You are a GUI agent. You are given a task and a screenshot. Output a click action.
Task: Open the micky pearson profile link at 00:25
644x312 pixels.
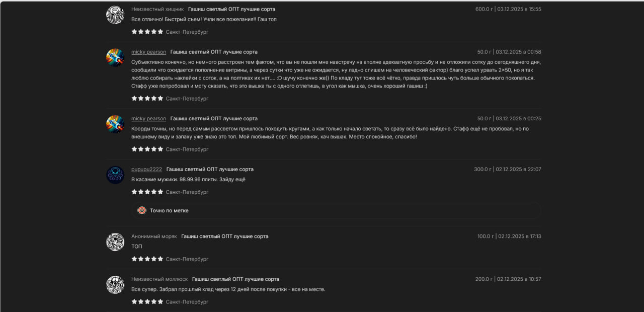click(148, 119)
